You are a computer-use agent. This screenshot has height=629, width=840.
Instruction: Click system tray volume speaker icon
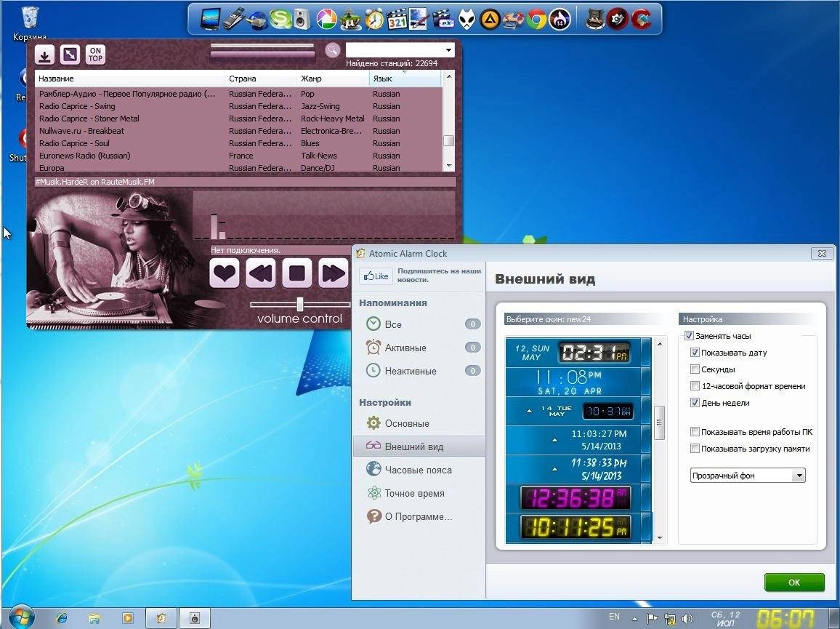coord(687,619)
